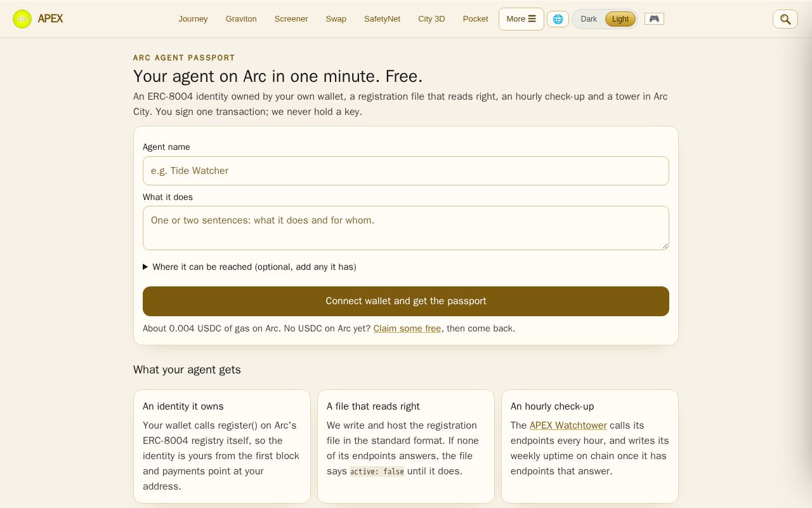
Task: Go to Pocket page
Action: pos(475,19)
